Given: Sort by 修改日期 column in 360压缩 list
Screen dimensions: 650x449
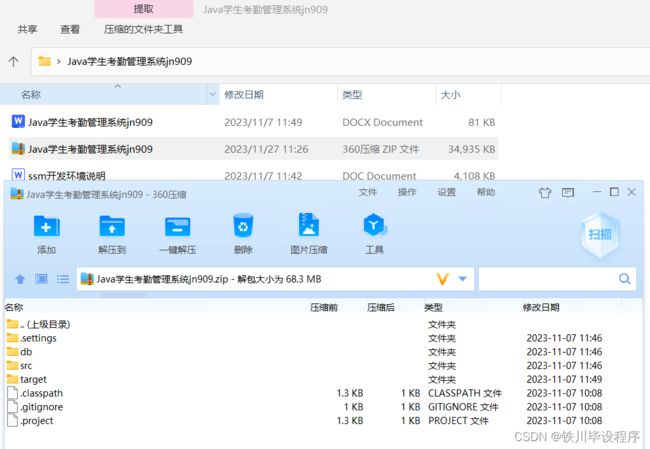Looking at the screenshot, I should pos(541,308).
